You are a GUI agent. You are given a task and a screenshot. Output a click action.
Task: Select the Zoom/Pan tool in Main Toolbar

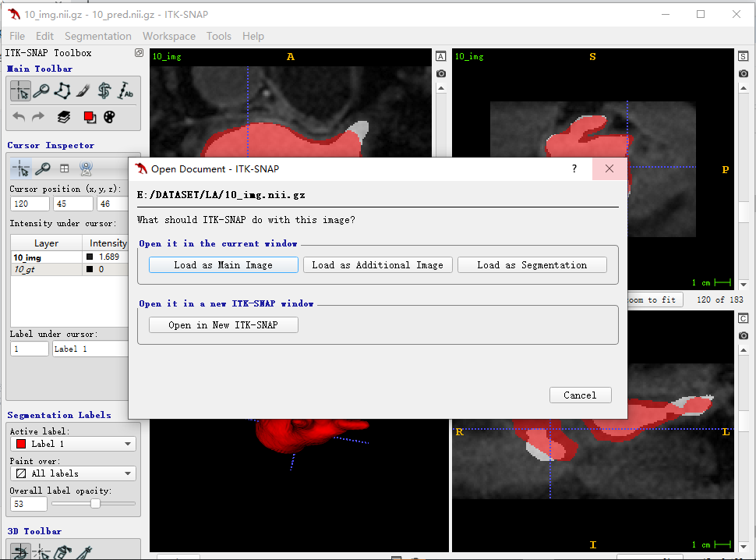(x=41, y=90)
